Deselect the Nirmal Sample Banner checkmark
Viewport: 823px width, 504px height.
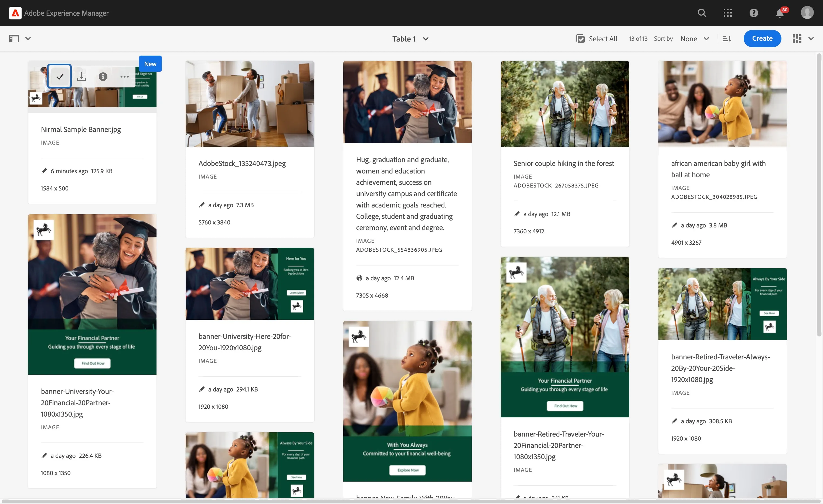[59, 76]
